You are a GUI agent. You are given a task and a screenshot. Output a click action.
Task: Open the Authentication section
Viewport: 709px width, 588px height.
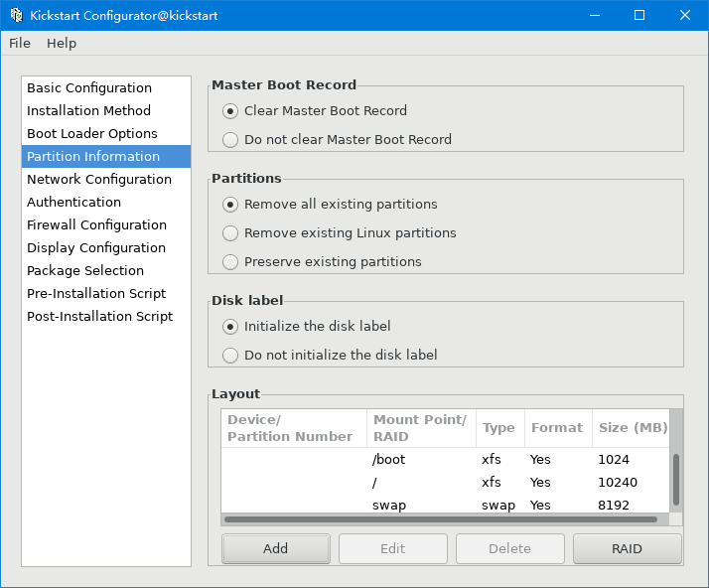tap(106, 202)
